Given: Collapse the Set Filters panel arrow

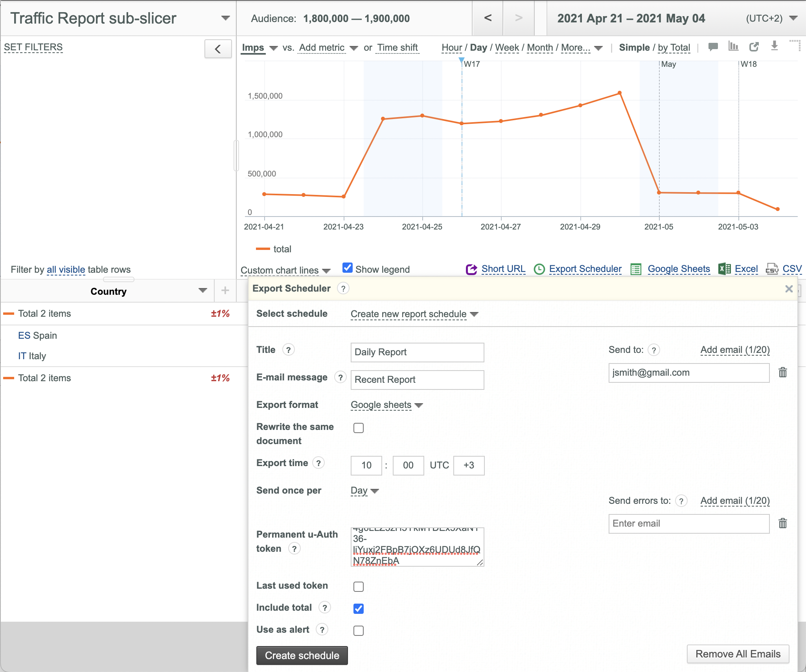Looking at the screenshot, I should [x=218, y=49].
